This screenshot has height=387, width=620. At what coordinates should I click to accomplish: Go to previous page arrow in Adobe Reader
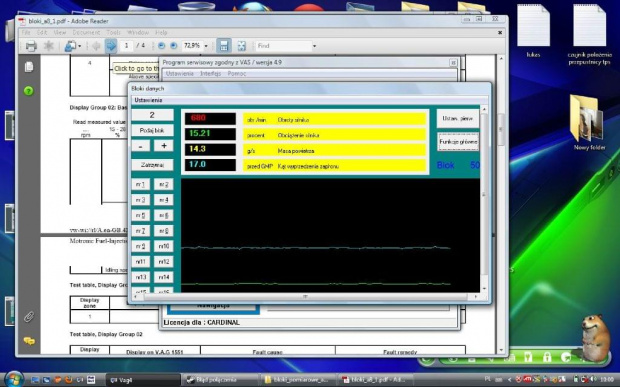[x=96, y=46]
